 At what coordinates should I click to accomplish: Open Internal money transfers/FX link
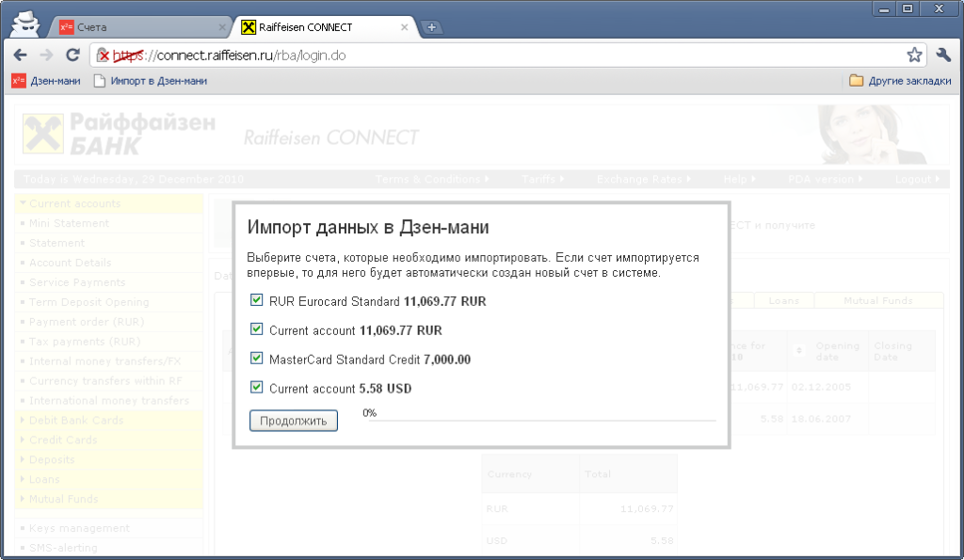coord(105,360)
